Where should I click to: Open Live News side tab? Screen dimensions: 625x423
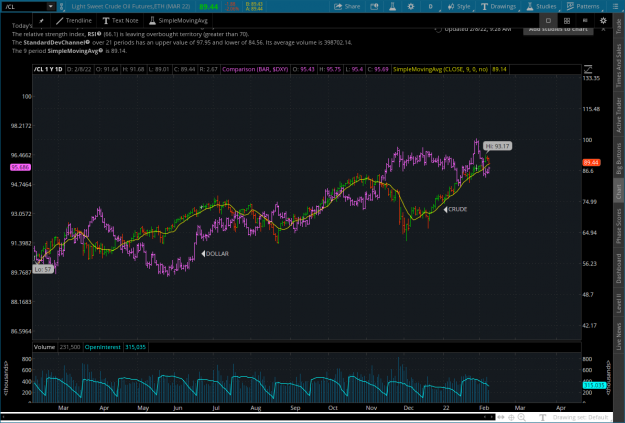[x=619, y=336]
